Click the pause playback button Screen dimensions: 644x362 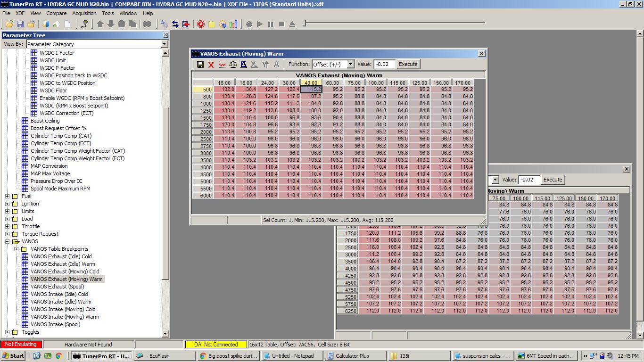271,24
